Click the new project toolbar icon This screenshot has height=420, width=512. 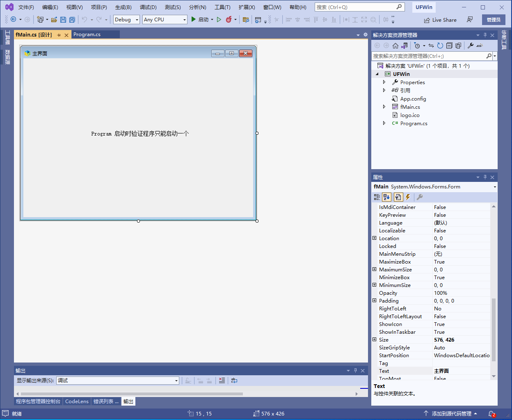tap(40, 19)
